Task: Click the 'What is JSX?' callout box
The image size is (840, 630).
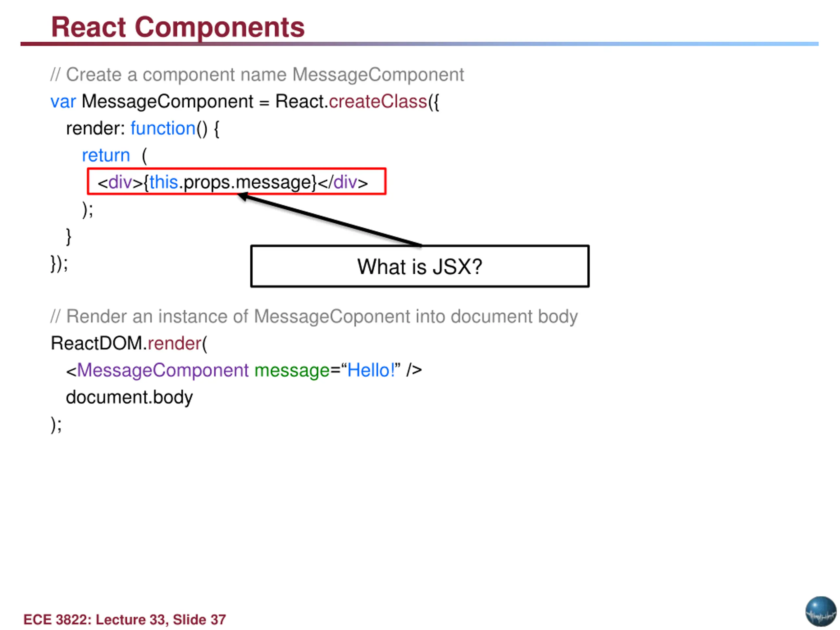Action: point(420,266)
